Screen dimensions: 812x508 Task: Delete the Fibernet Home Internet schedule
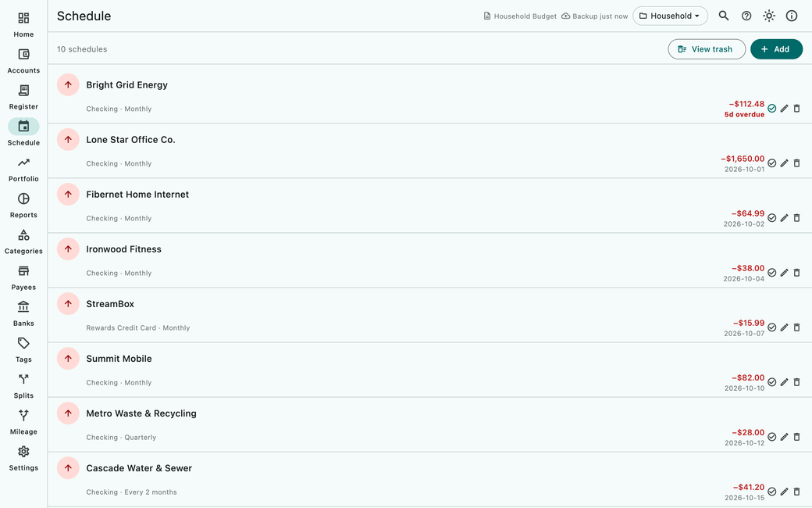(x=796, y=218)
